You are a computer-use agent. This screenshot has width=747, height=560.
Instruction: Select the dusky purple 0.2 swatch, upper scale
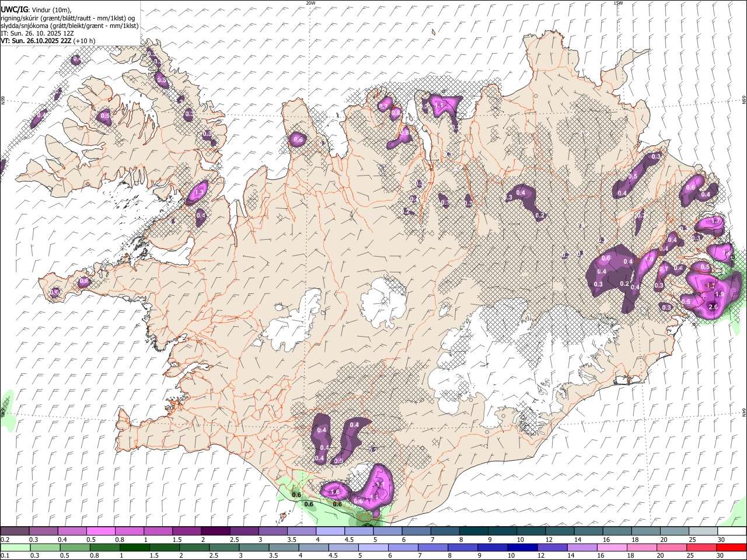[x=15, y=531]
